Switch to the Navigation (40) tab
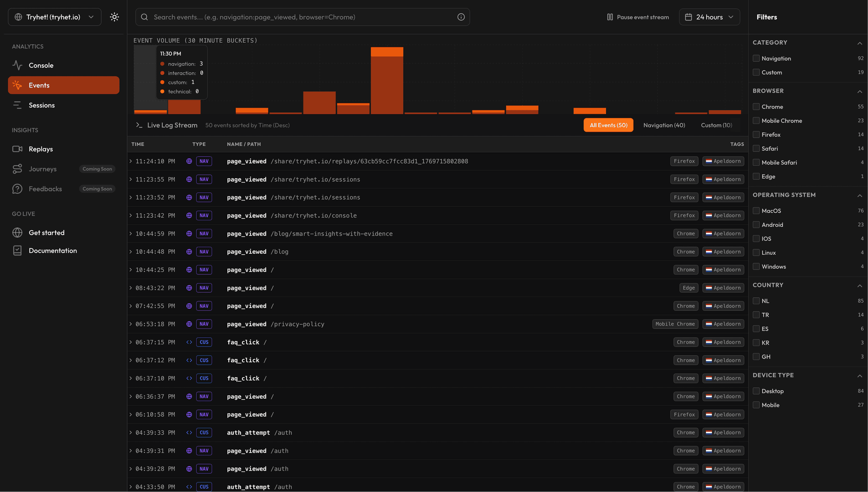 click(x=664, y=125)
